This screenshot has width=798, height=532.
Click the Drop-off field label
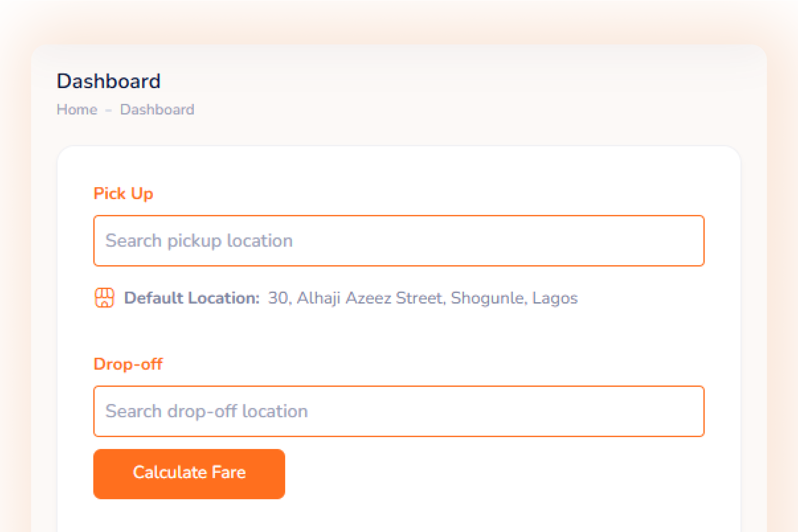[128, 364]
